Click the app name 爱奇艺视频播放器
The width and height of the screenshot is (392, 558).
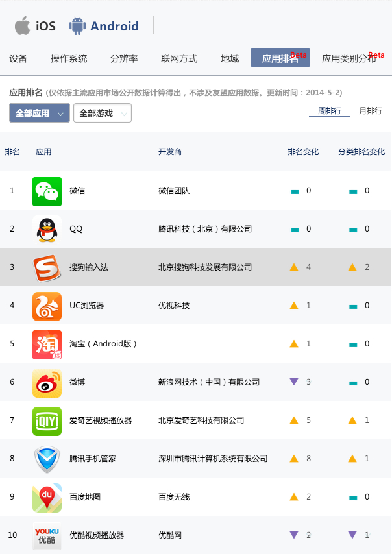click(101, 420)
